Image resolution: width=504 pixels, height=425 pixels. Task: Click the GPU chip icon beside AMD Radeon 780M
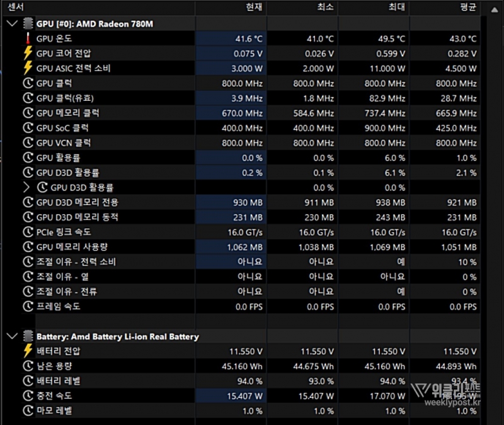[x=28, y=23]
